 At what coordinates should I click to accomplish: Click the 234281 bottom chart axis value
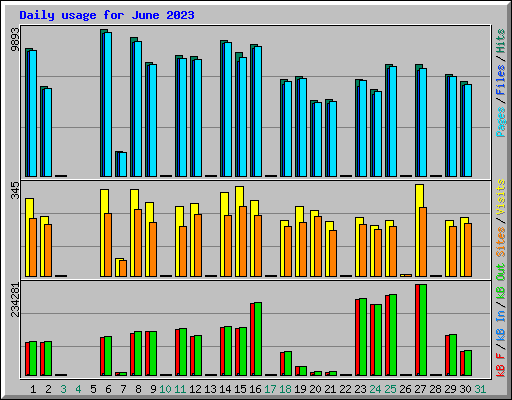15,300
